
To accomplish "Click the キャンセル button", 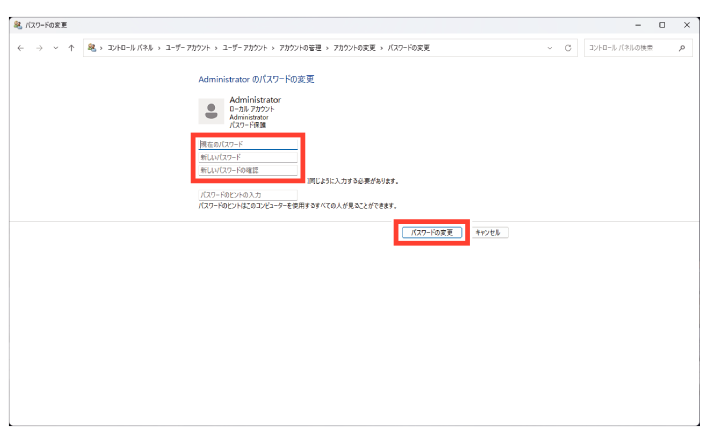I will 488,233.
